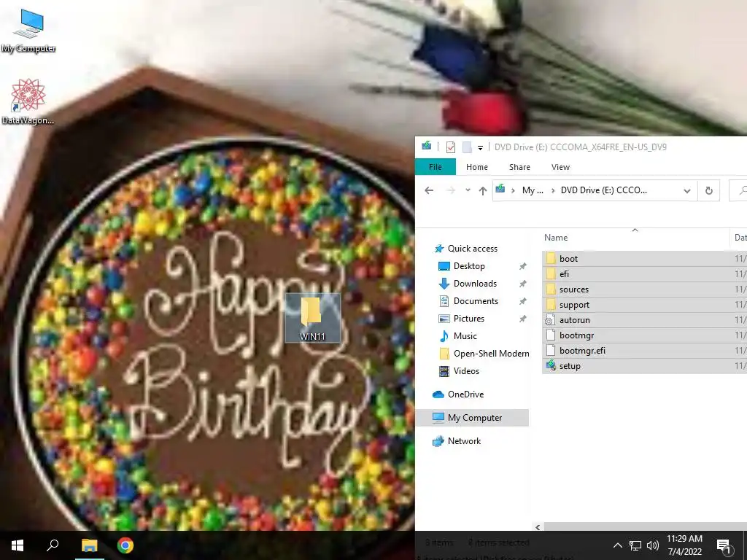Click the Windows Start button

(x=18, y=545)
